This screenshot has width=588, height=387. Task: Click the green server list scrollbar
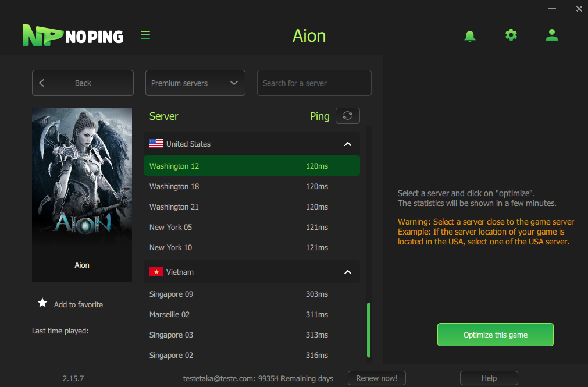point(369,330)
